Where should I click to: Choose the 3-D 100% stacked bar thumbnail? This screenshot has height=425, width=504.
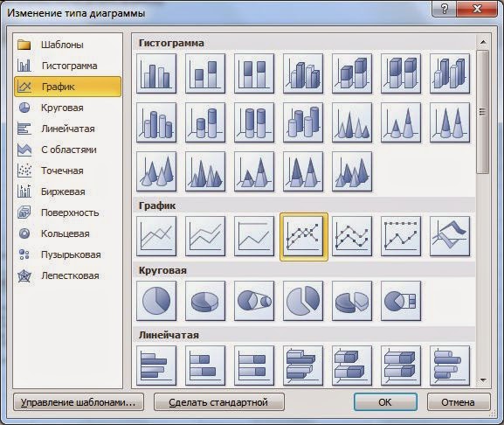(x=401, y=366)
